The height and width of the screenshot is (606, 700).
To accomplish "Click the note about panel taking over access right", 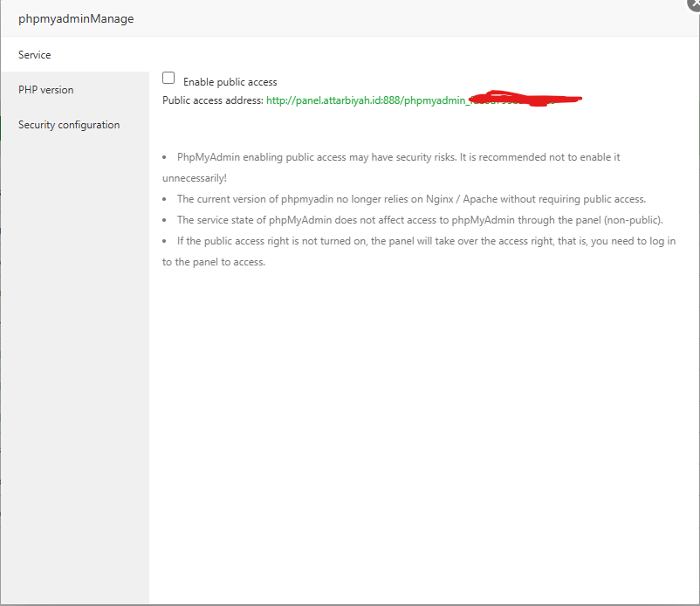I will tap(419, 251).
